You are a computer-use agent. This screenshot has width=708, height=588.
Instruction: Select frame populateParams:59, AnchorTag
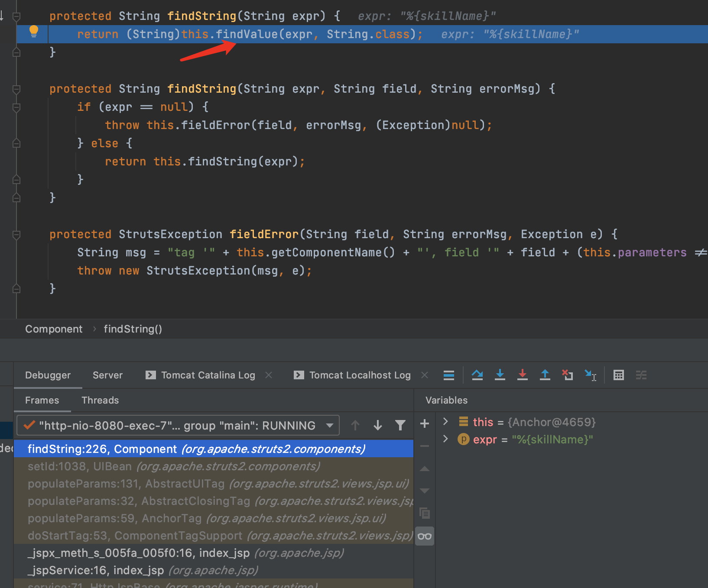[214, 518]
